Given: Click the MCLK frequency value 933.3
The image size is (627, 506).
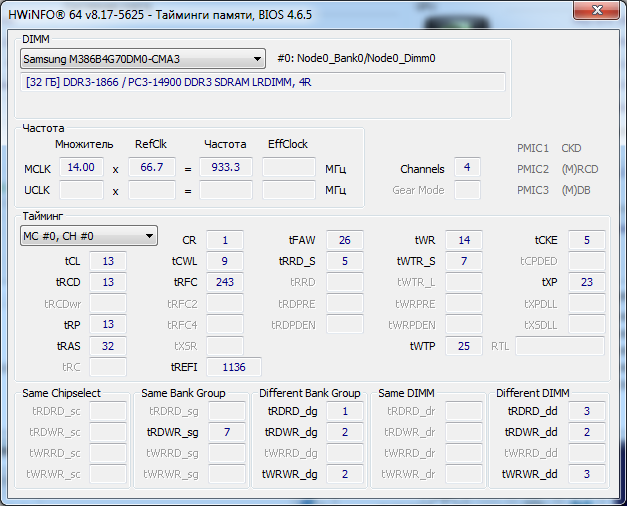Looking at the screenshot, I should pyautogui.click(x=226, y=167).
